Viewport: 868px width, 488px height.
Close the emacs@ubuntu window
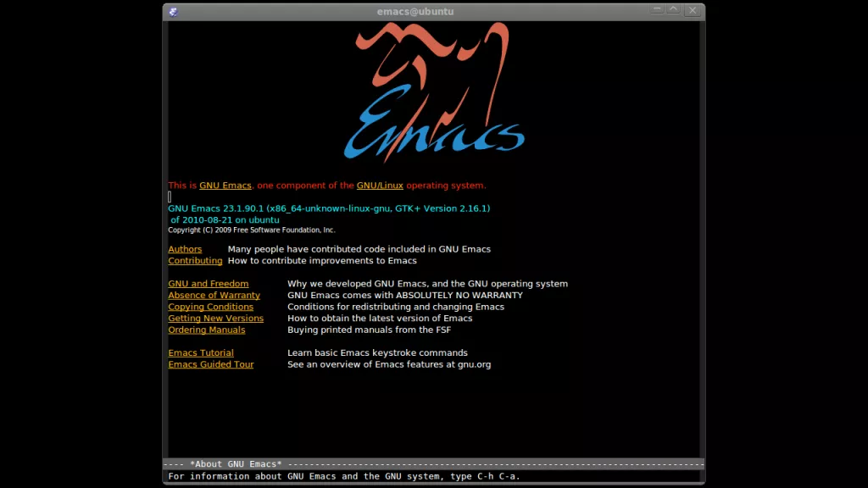point(692,10)
